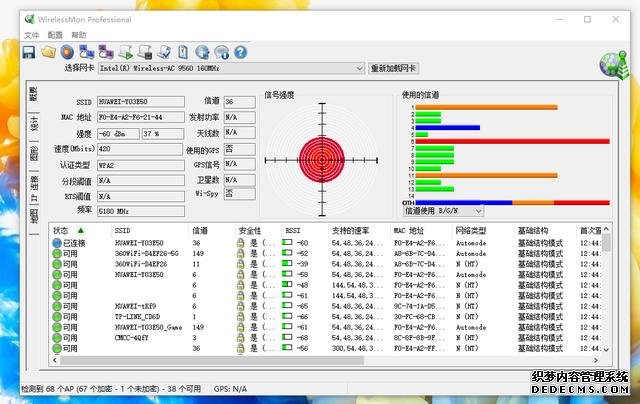Switch to the IP 连接 side tab

(33, 189)
